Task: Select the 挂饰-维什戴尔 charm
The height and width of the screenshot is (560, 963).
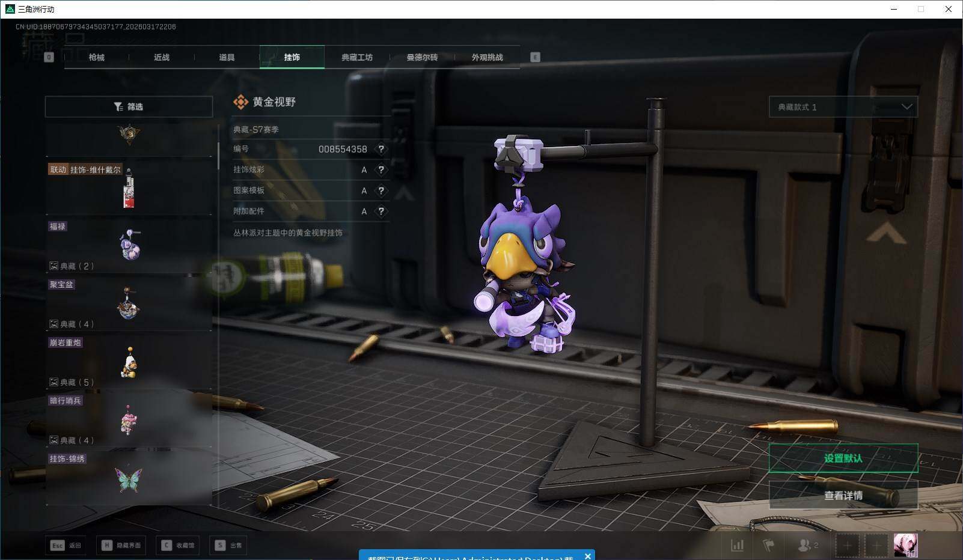Action: click(129, 187)
